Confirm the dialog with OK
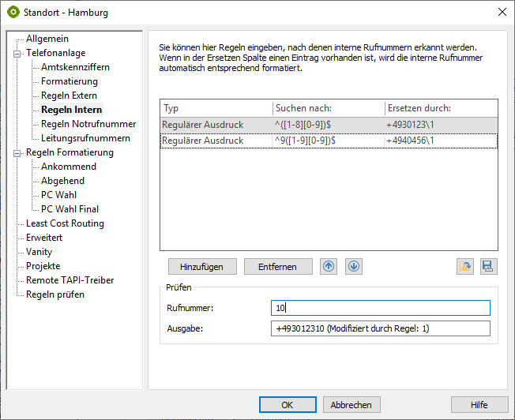This screenshot has width=515, height=420. pos(288,405)
